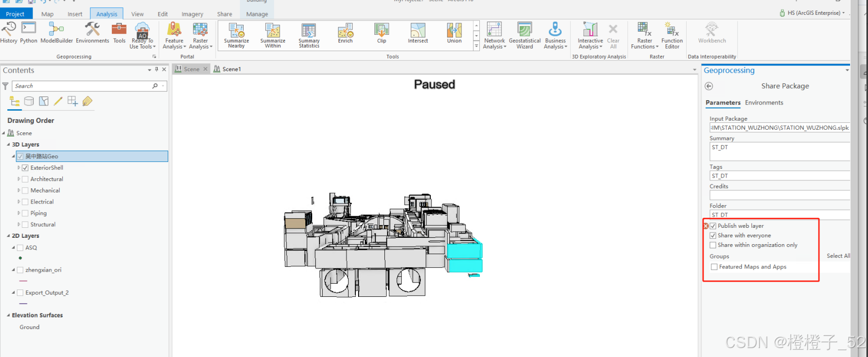
Task: Show the Electrical layer
Action: 25,202
